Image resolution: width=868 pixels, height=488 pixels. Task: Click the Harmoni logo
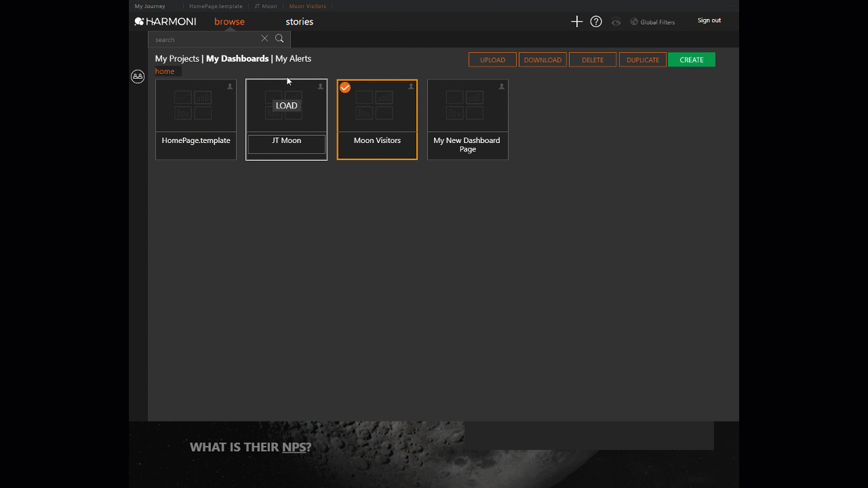point(165,22)
